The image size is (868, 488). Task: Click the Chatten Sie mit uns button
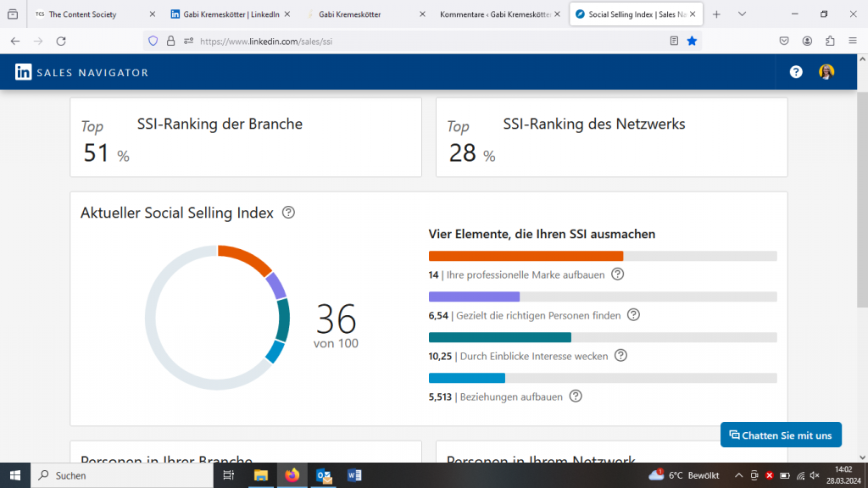(781, 435)
